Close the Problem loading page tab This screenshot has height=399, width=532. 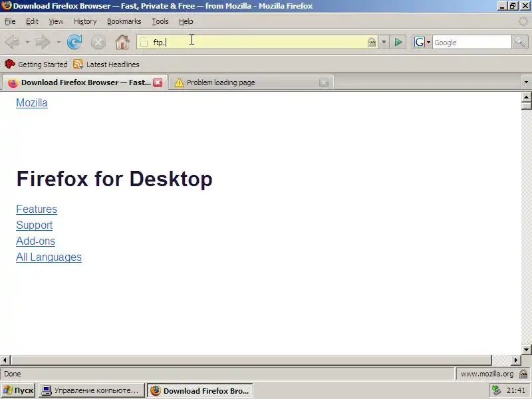tap(324, 82)
